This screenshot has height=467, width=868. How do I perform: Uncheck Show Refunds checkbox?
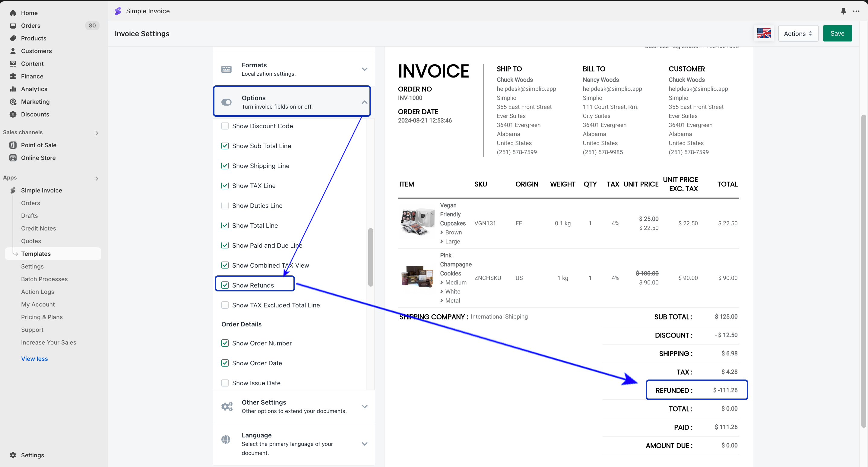pos(225,285)
